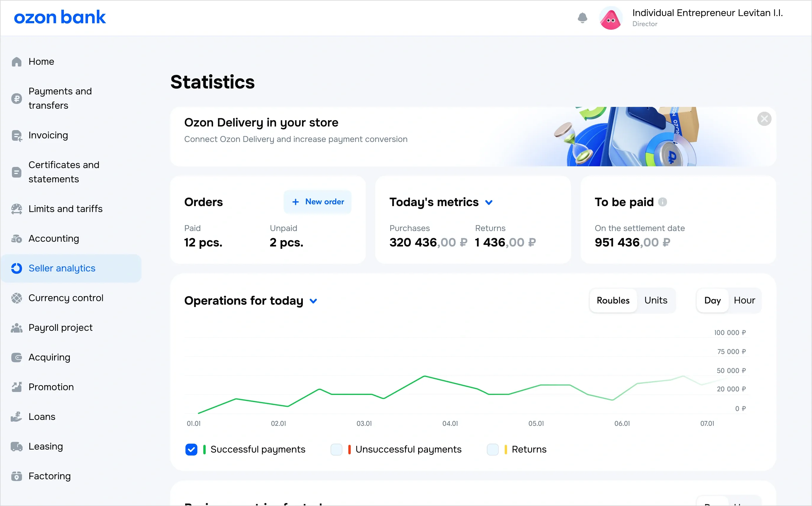Show info tooltip for To be paid

tap(662, 202)
